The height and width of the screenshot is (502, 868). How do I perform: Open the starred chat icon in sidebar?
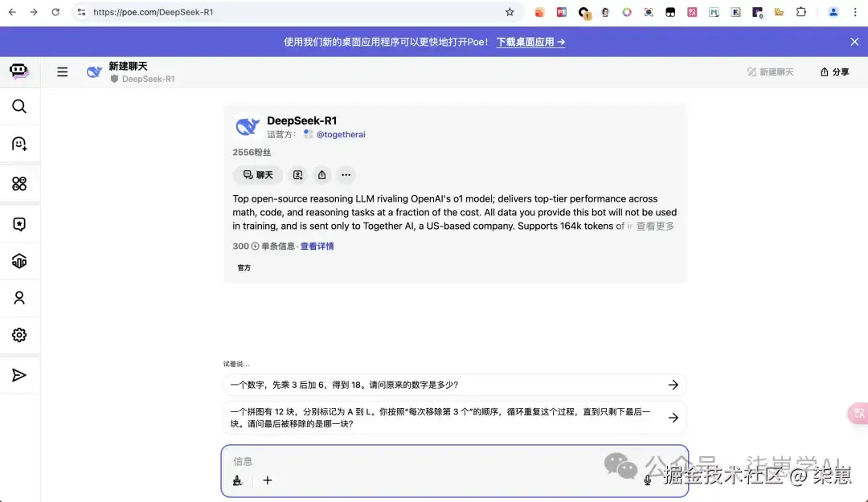(19, 224)
